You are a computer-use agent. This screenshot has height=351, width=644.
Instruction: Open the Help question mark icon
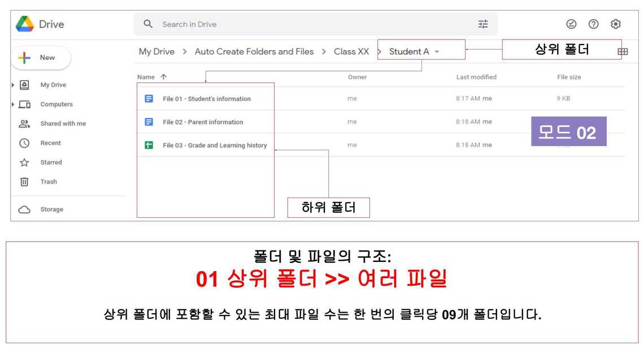tap(593, 24)
